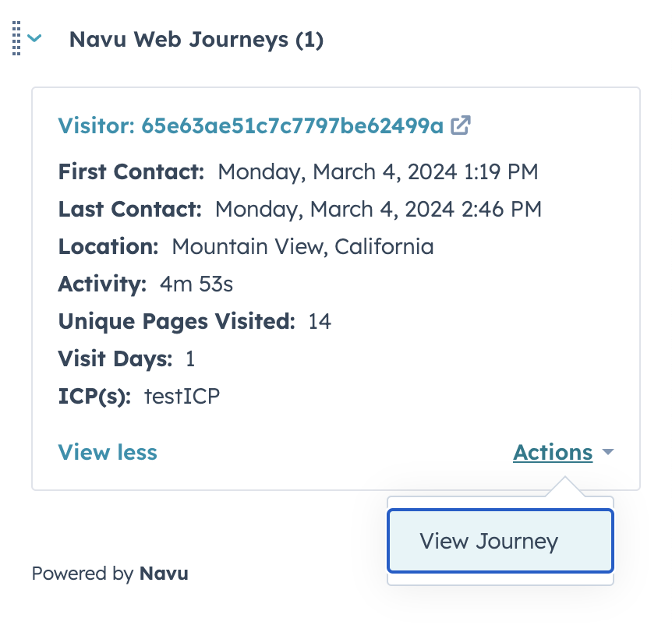The image size is (672, 625).
Task: Click the external link icon beside visitor ID
Action: pyautogui.click(x=461, y=125)
